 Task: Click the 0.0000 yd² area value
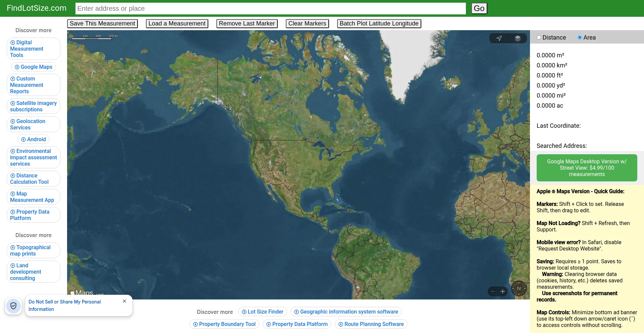click(551, 86)
